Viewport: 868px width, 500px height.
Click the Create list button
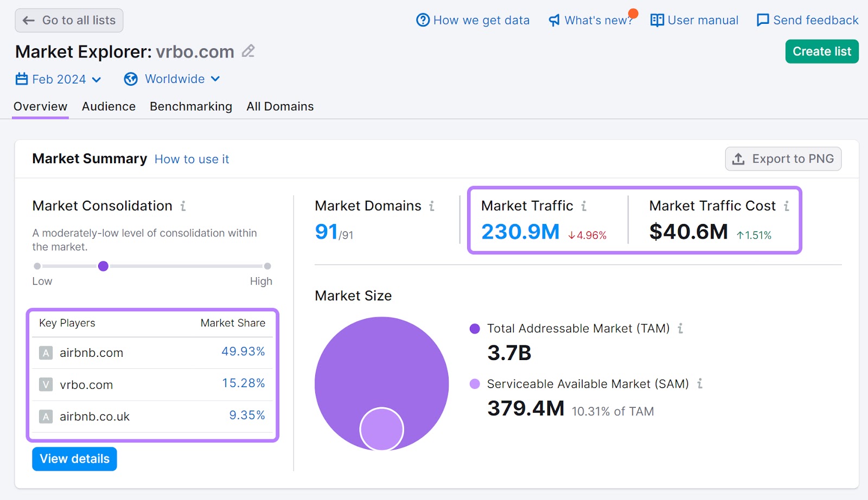coord(822,52)
